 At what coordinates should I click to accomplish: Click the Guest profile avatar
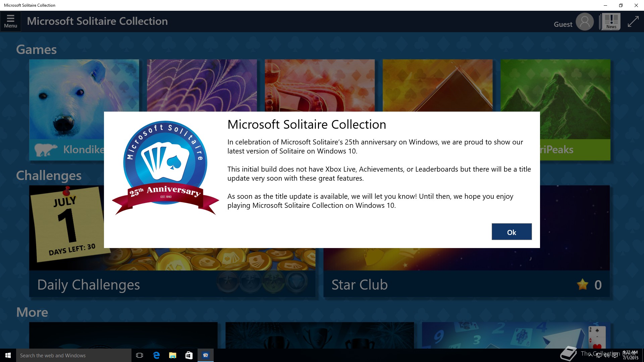point(584,22)
